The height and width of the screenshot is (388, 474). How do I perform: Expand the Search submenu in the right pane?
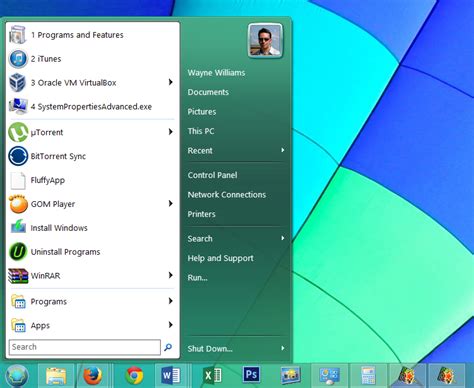pos(283,238)
